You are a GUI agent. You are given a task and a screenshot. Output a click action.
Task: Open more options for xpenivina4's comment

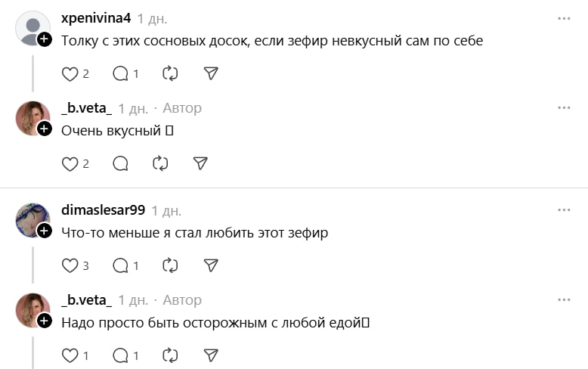(564, 18)
